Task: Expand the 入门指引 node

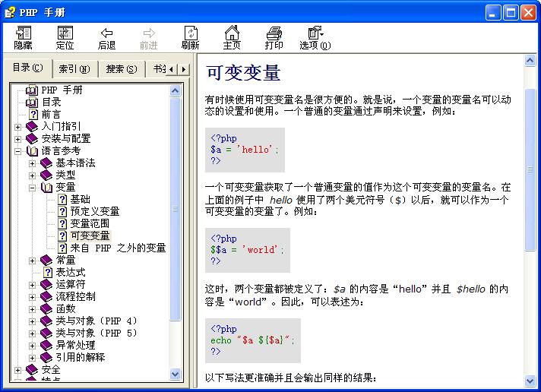Action: click(18, 127)
